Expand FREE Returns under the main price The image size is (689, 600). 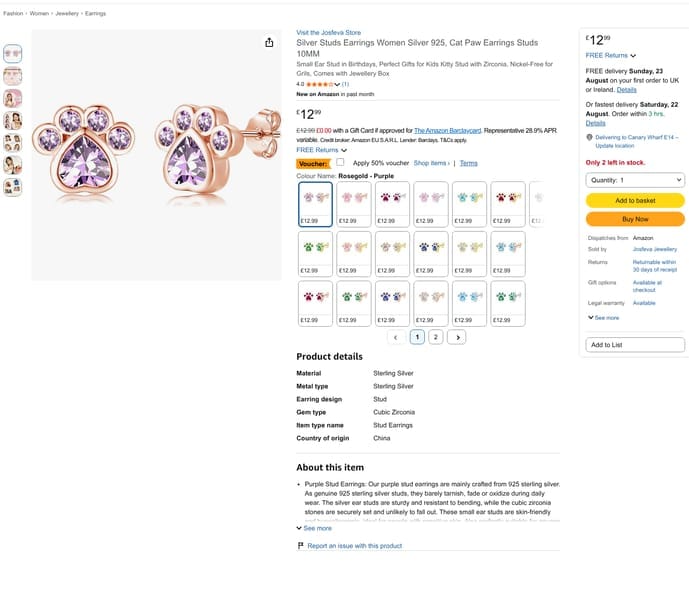(321, 150)
